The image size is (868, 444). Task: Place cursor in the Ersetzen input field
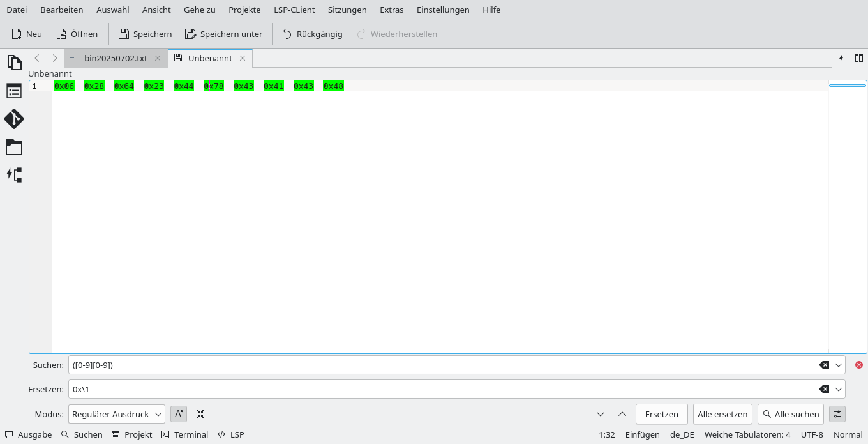click(383, 389)
